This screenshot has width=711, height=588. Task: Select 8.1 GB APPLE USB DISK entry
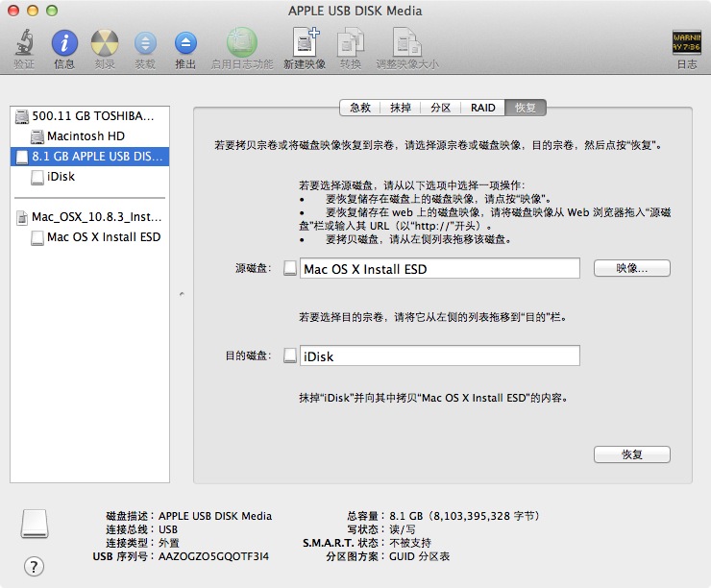[x=89, y=157]
